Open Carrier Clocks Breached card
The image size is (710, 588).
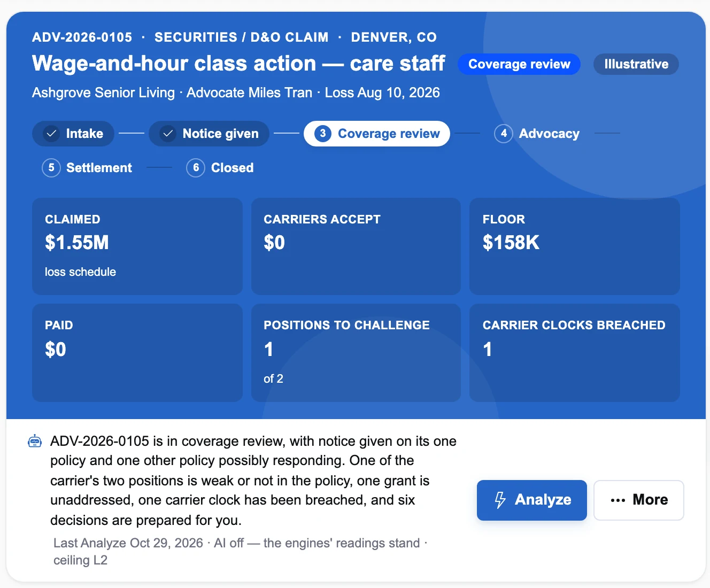tap(575, 353)
